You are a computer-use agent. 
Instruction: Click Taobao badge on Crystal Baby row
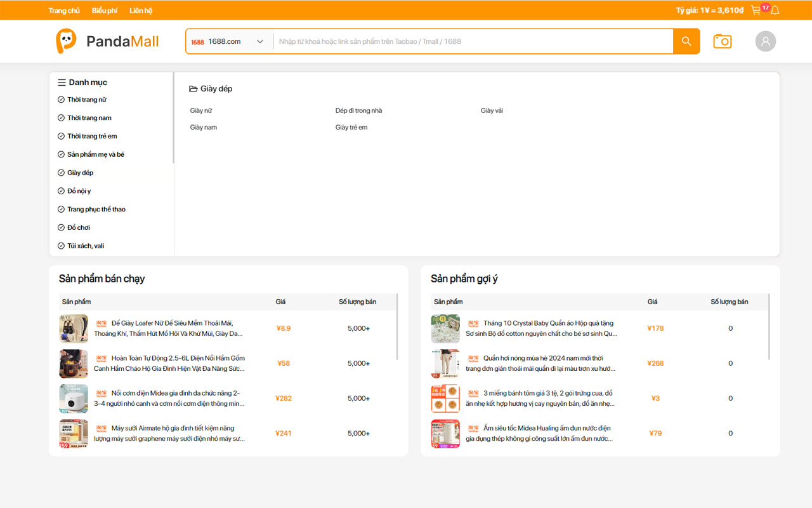473,323
